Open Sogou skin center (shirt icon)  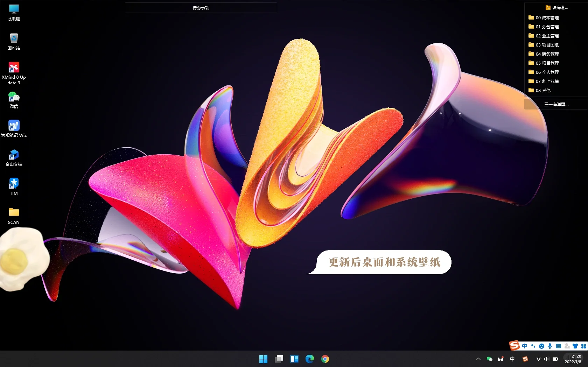[575, 346]
